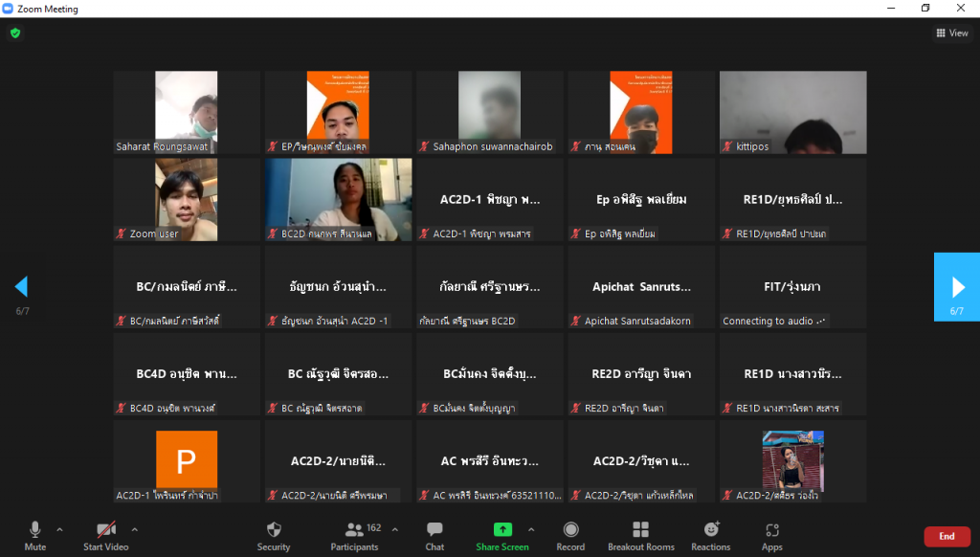The image size is (980, 557).
Task: Click the green encryption shield icon
Action: (x=14, y=33)
